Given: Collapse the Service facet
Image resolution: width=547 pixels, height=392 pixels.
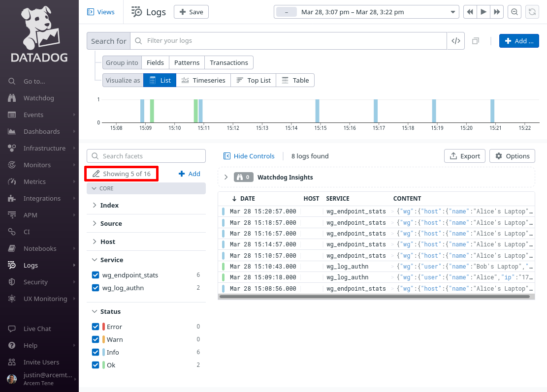Looking at the screenshot, I should pyautogui.click(x=95, y=260).
